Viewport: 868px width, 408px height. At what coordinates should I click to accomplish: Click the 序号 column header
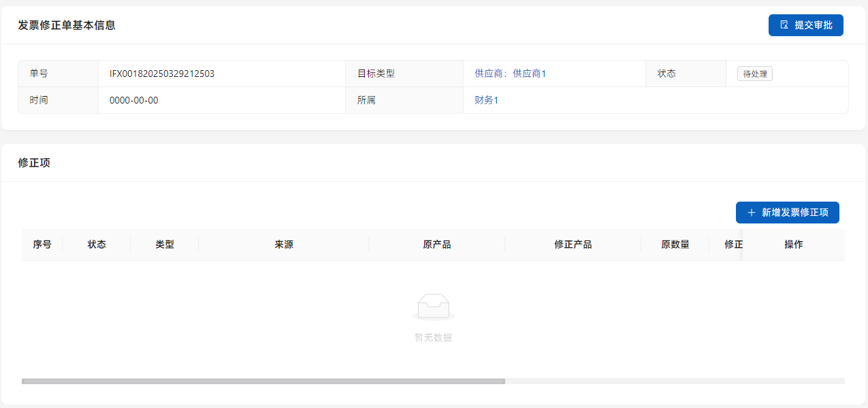point(42,245)
